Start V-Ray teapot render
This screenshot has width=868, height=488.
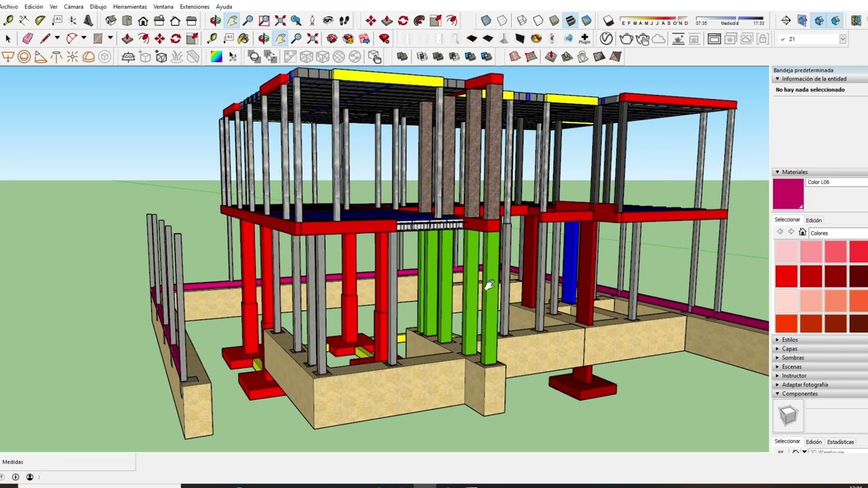point(626,39)
